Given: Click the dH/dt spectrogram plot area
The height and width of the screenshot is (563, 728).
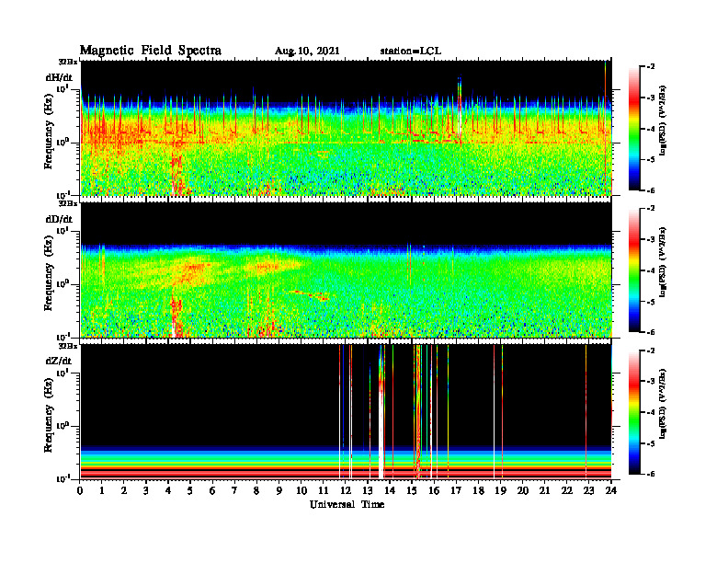Looking at the screenshot, I should pyautogui.click(x=347, y=128).
